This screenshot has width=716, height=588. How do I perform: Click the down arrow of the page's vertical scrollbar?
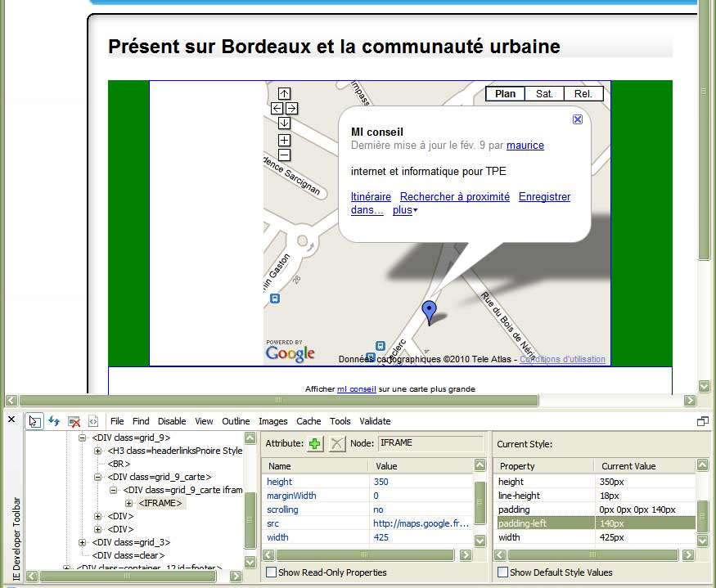pyautogui.click(x=704, y=387)
